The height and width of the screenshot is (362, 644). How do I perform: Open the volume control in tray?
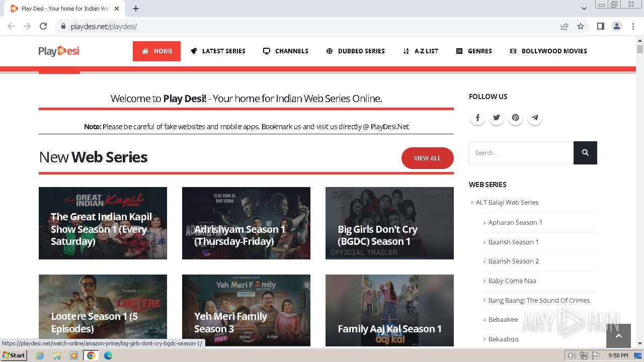572,355
